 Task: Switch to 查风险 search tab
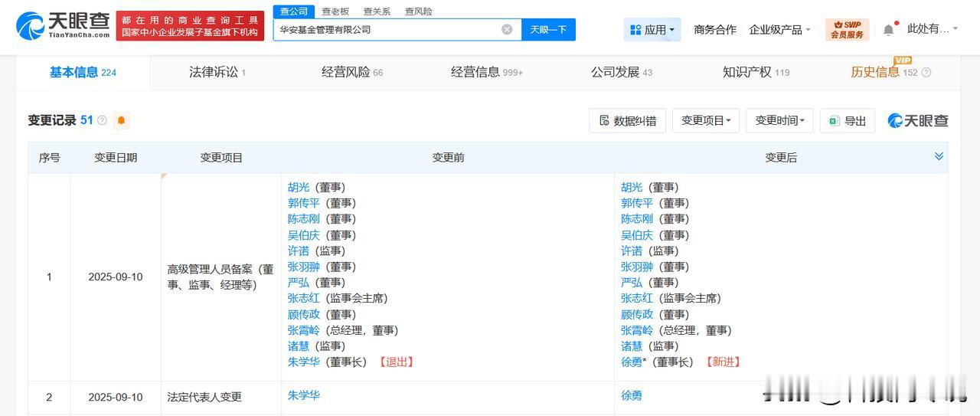418,11
